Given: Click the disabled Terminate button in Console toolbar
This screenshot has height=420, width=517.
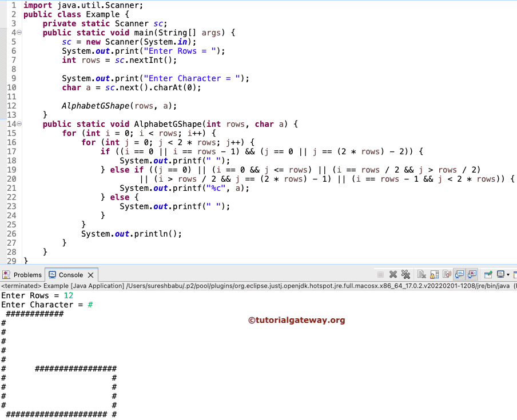Looking at the screenshot, I should pyautogui.click(x=380, y=274).
